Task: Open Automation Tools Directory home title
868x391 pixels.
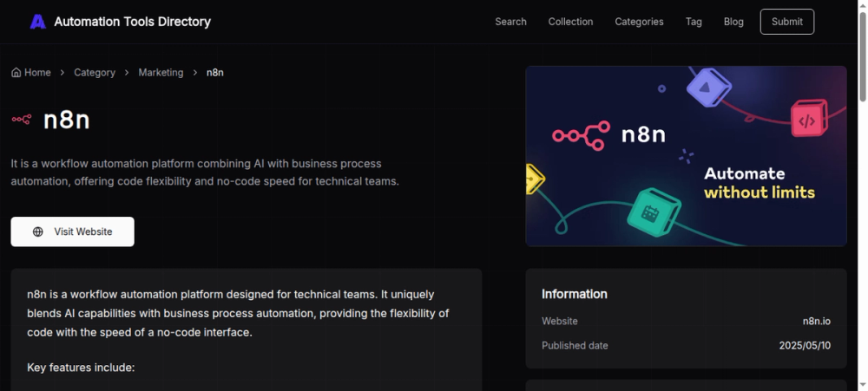Action: [x=132, y=22]
